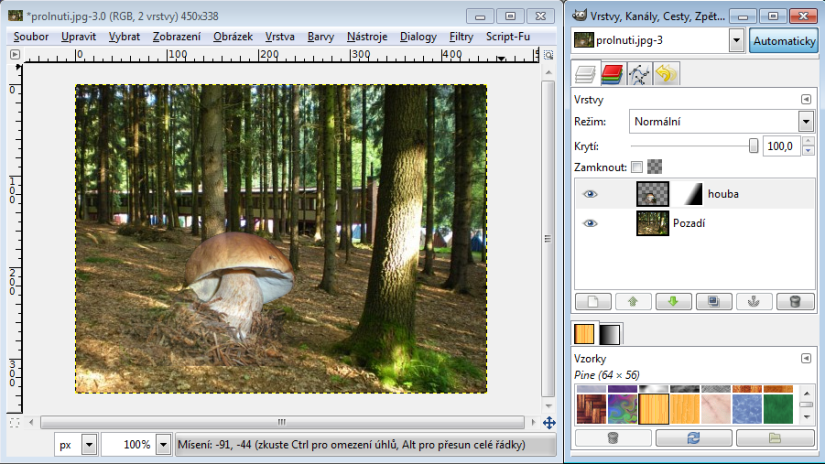Lower the selected layer
Viewport: 825px width, 464px height.
(673, 301)
